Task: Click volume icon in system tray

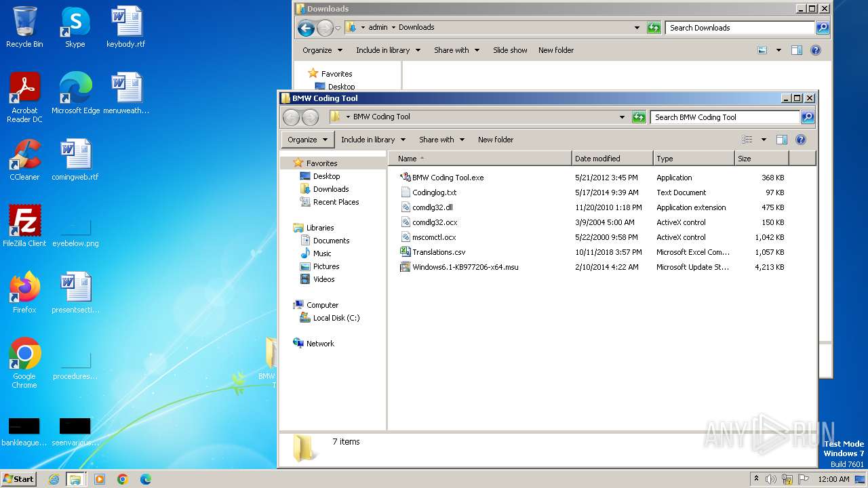Action: coord(771,479)
